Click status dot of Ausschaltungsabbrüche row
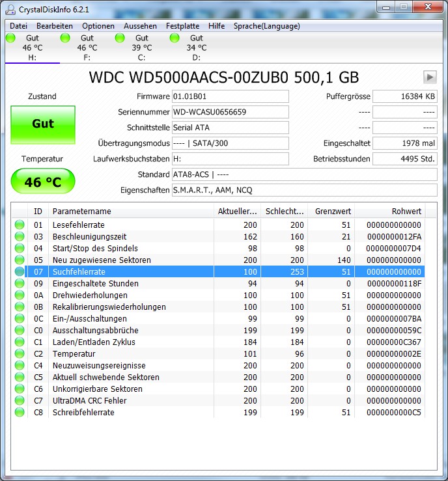This screenshot has height=481, width=448. [20, 330]
